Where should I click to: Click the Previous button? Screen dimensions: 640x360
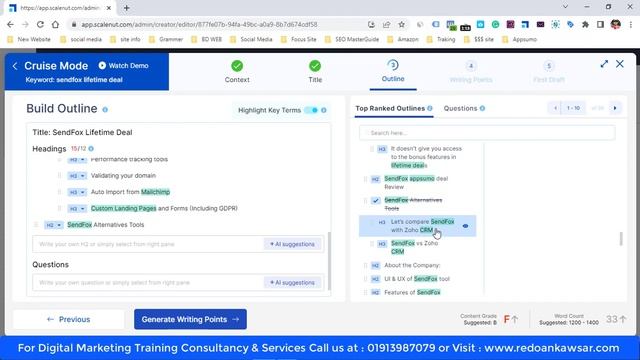69,319
